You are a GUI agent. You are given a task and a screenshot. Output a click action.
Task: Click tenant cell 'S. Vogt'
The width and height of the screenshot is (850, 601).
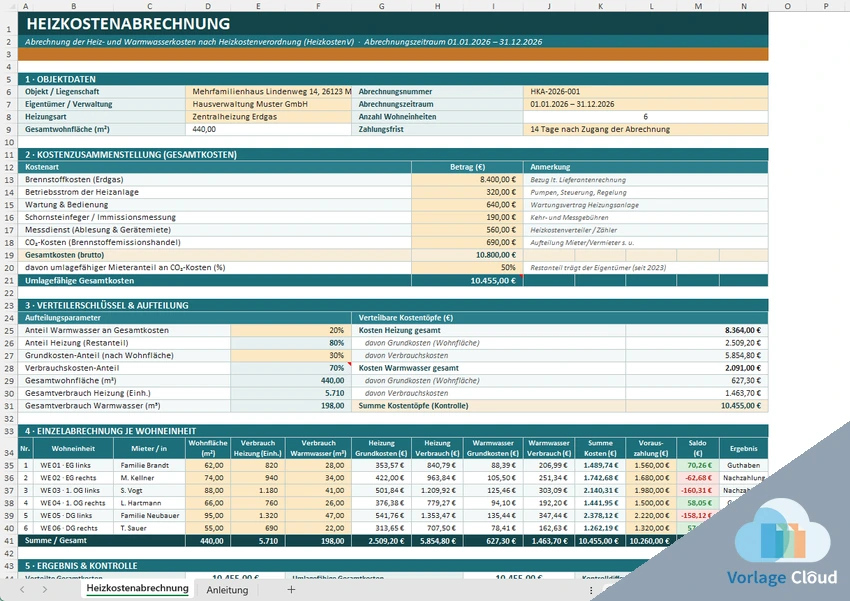pyautogui.click(x=149, y=490)
